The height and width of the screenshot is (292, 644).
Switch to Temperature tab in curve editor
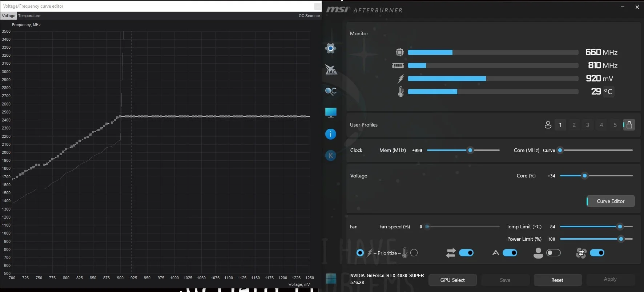[x=29, y=16]
